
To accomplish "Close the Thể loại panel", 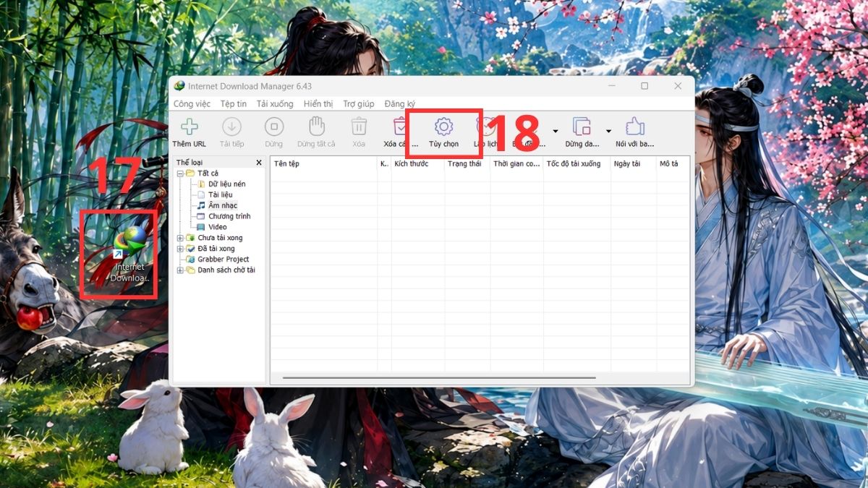I will (x=259, y=163).
